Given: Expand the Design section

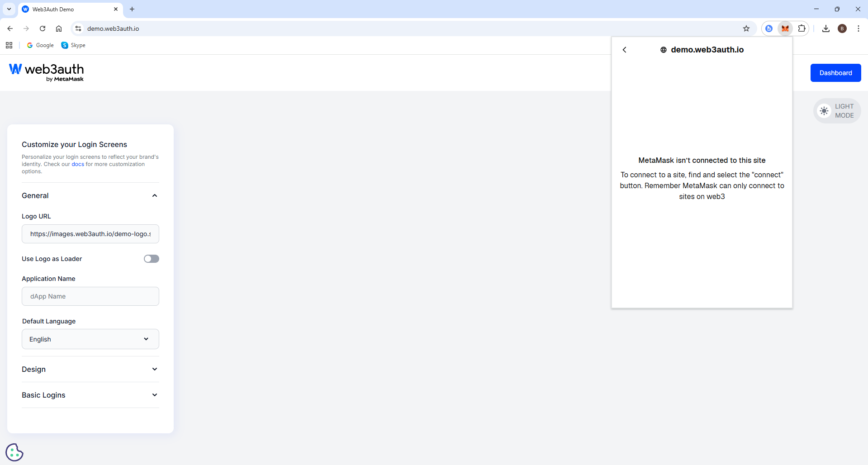Looking at the screenshot, I should pos(90,369).
